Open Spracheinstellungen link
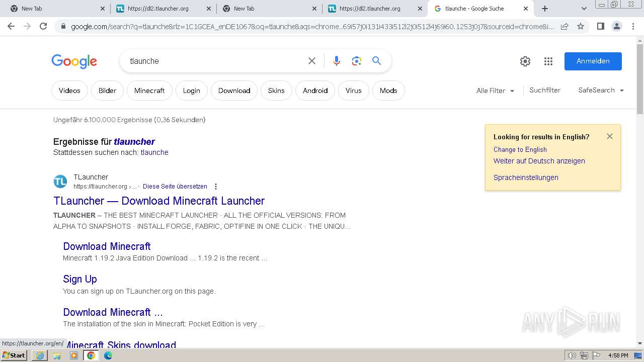644x362 pixels. (526, 177)
